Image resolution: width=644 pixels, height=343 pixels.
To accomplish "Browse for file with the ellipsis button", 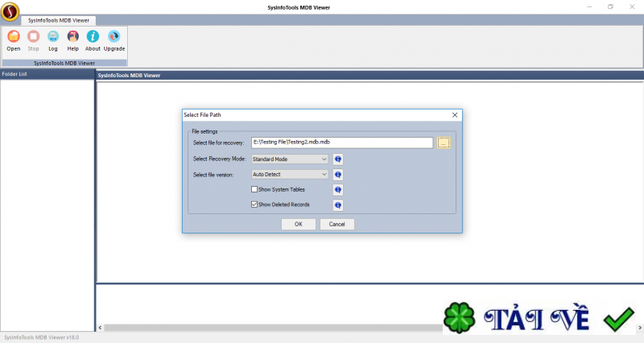I will tap(444, 143).
